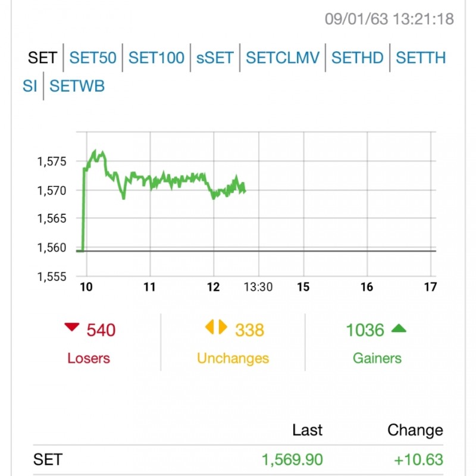The image size is (476, 476).
Task: Open the SETCLMV index tab
Action: [x=283, y=58]
